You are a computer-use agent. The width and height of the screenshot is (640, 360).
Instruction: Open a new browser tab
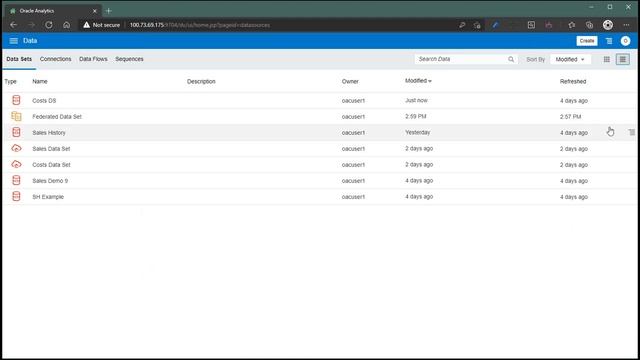[109, 11]
